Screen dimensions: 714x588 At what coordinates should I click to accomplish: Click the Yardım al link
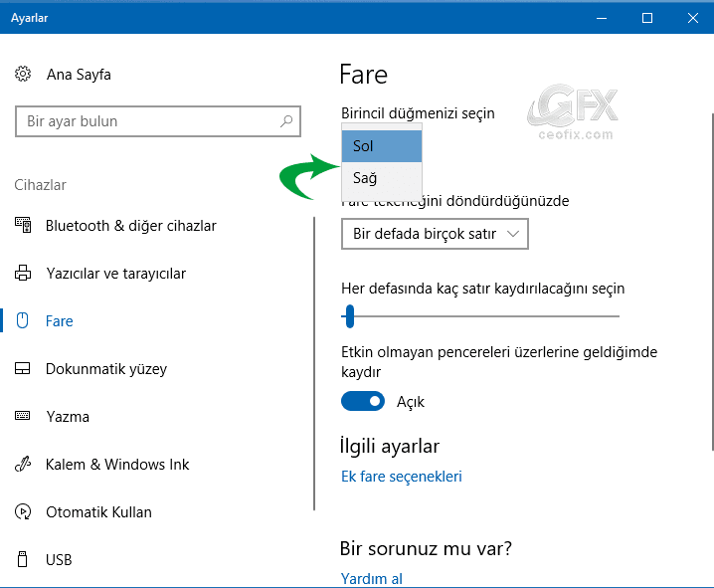pos(372,578)
